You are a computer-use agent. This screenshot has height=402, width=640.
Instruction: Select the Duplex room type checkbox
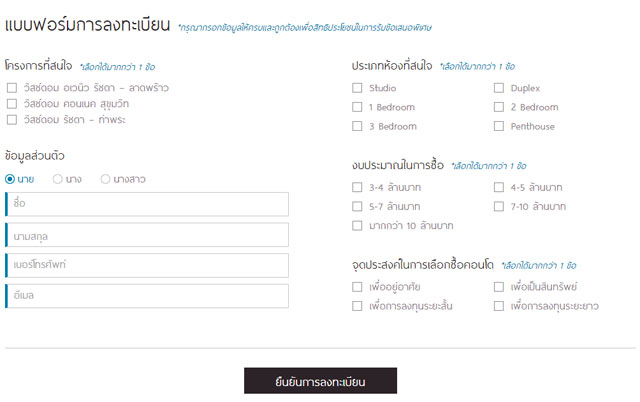499,88
